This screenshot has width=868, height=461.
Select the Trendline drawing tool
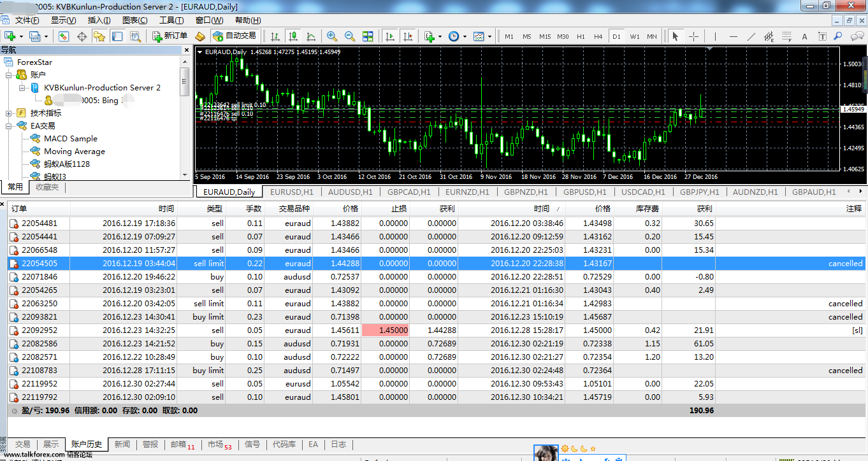pos(751,36)
